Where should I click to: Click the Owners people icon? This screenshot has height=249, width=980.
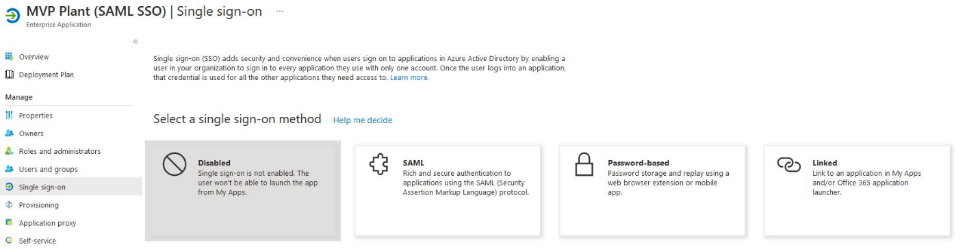point(9,133)
